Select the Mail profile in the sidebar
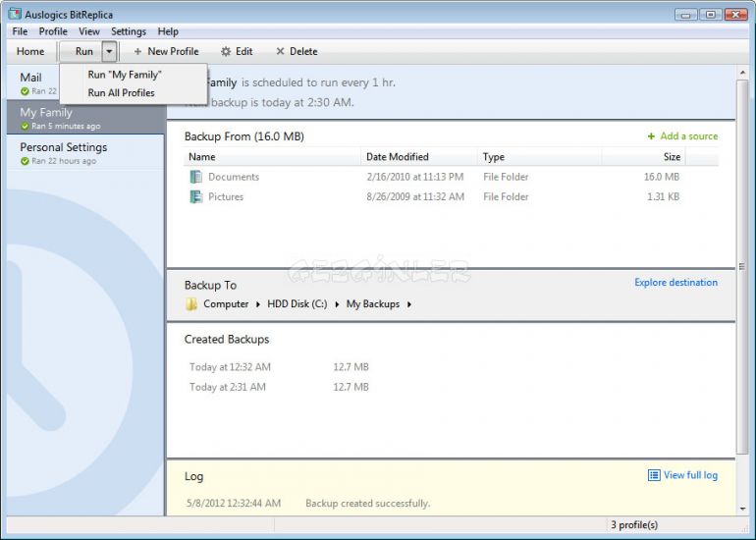Screen dimensions: 756x540 click(33, 82)
